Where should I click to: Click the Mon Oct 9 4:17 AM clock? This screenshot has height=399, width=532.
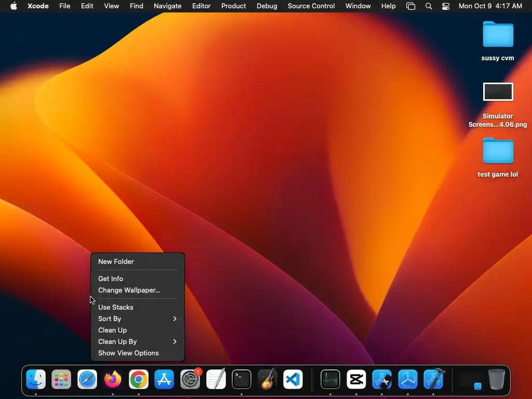pyautogui.click(x=490, y=6)
